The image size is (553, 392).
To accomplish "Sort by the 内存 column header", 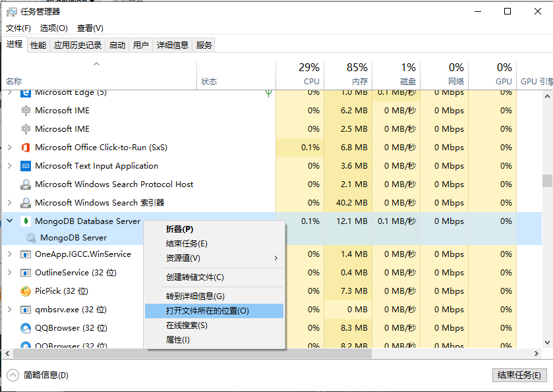I will pyautogui.click(x=348, y=74).
